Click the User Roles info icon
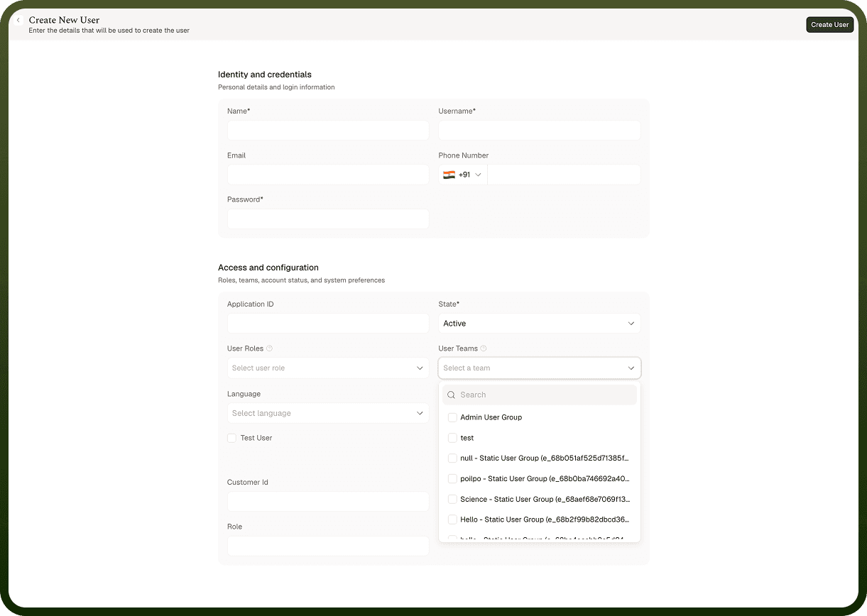The image size is (867, 616). (269, 348)
